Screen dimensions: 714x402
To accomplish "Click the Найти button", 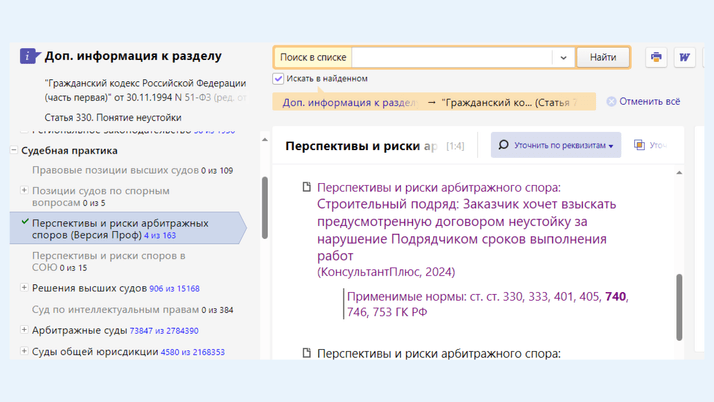I will coord(603,57).
